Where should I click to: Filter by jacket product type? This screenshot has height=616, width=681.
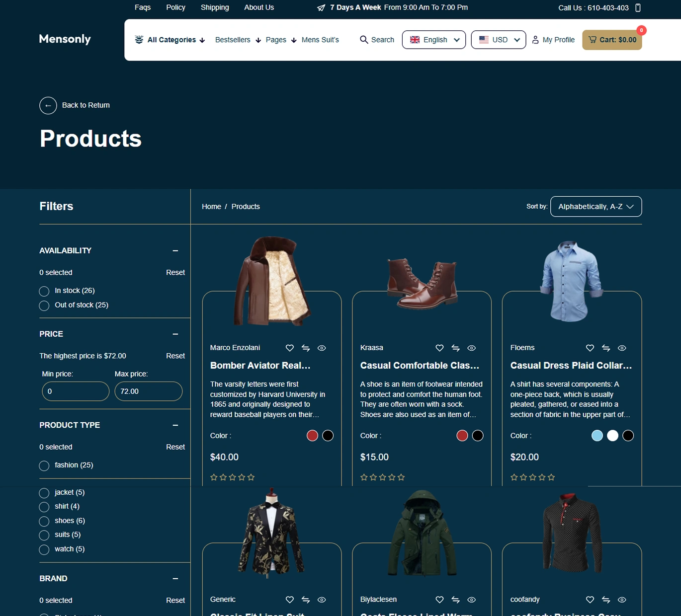pyautogui.click(x=44, y=493)
